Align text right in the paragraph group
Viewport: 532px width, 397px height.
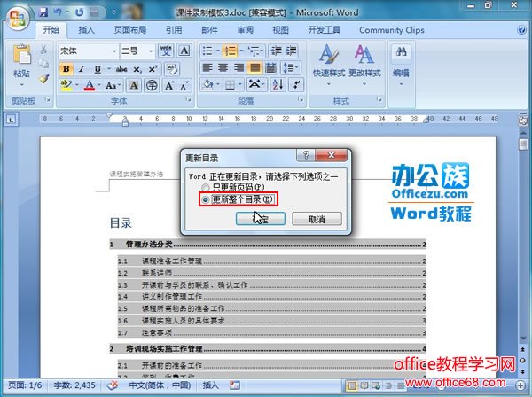tap(239, 68)
